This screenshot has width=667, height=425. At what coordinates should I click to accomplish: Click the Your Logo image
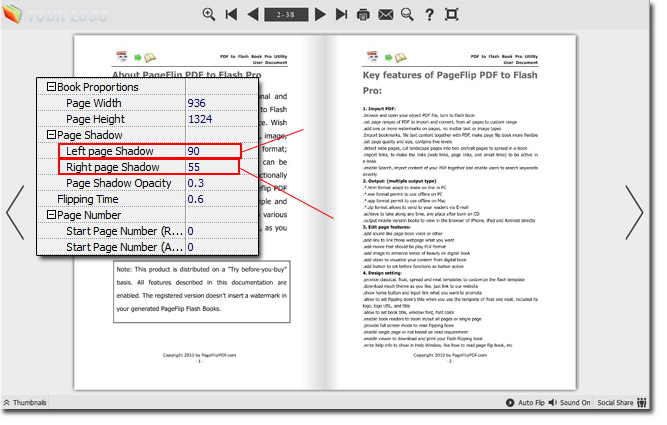pos(55,14)
